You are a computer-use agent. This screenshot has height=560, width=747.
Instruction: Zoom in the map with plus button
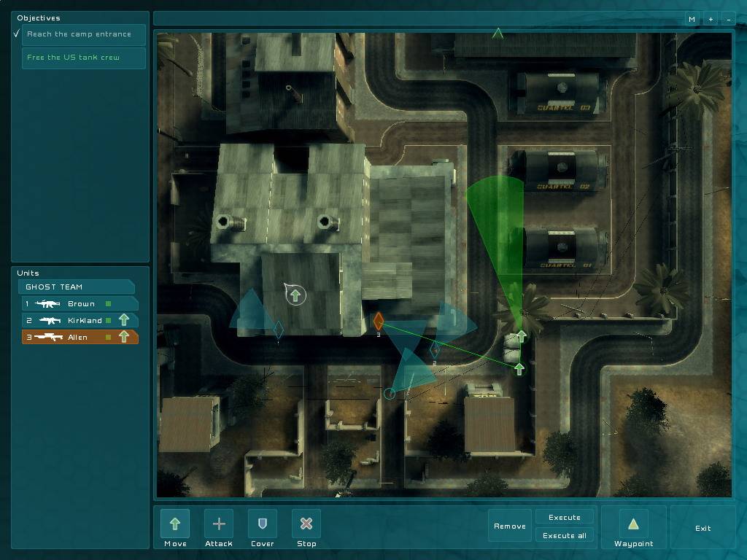[x=711, y=19]
